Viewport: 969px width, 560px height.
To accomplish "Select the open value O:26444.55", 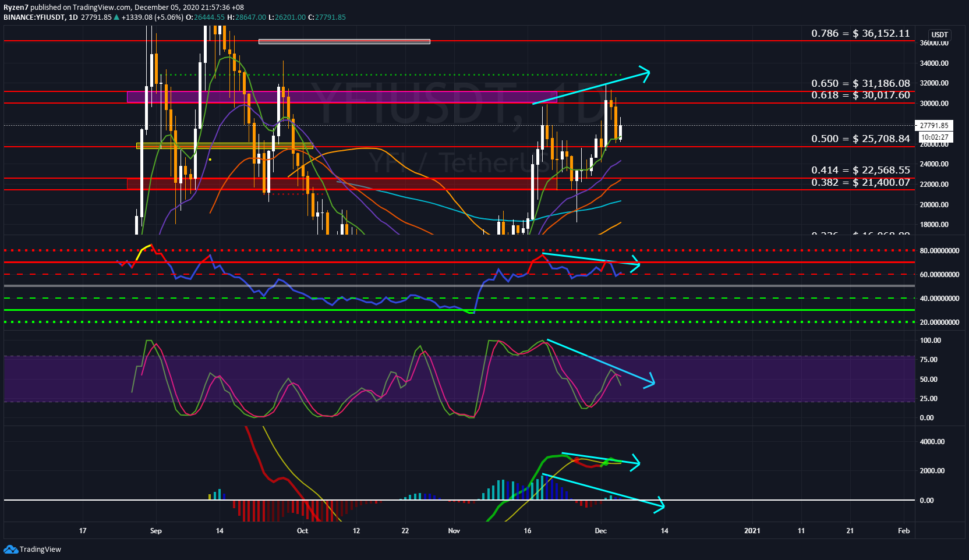I will [205, 17].
